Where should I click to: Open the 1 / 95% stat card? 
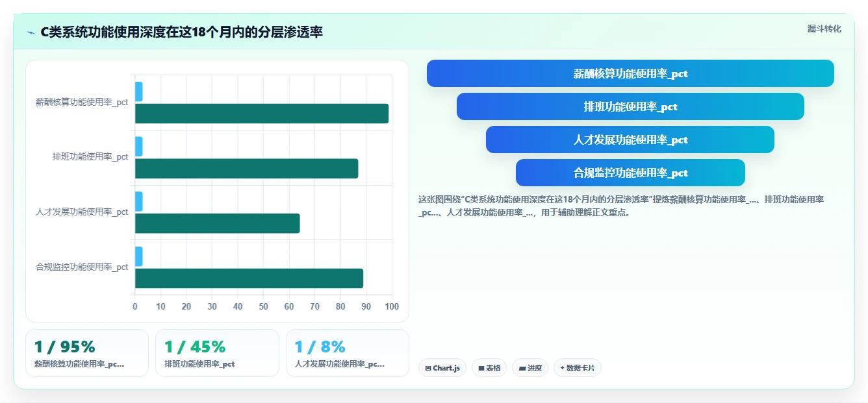click(x=87, y=353)
